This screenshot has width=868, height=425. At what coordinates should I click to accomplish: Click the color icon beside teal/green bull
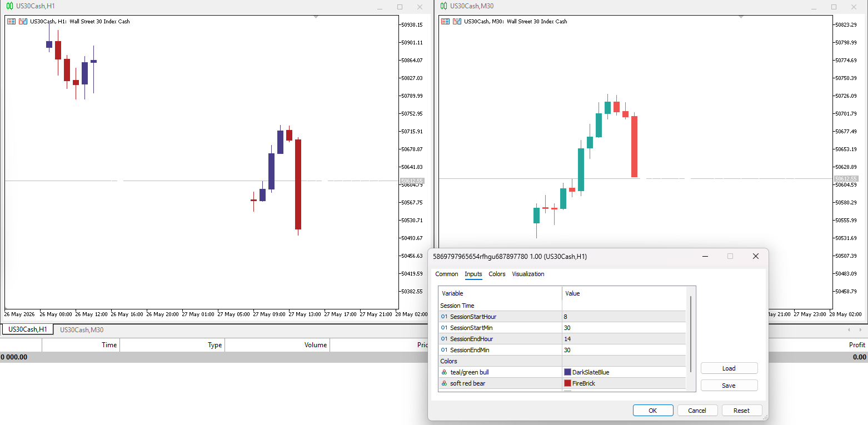tap(444, 372)
